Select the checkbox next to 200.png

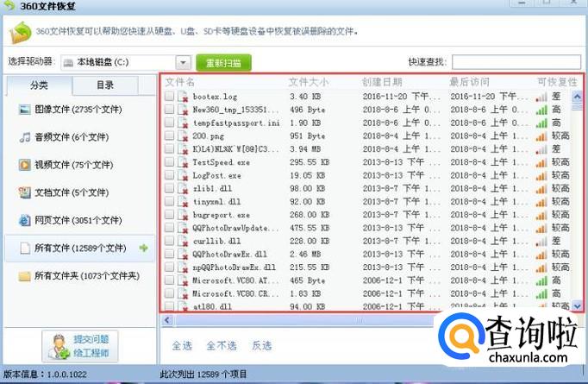[170, 135]
